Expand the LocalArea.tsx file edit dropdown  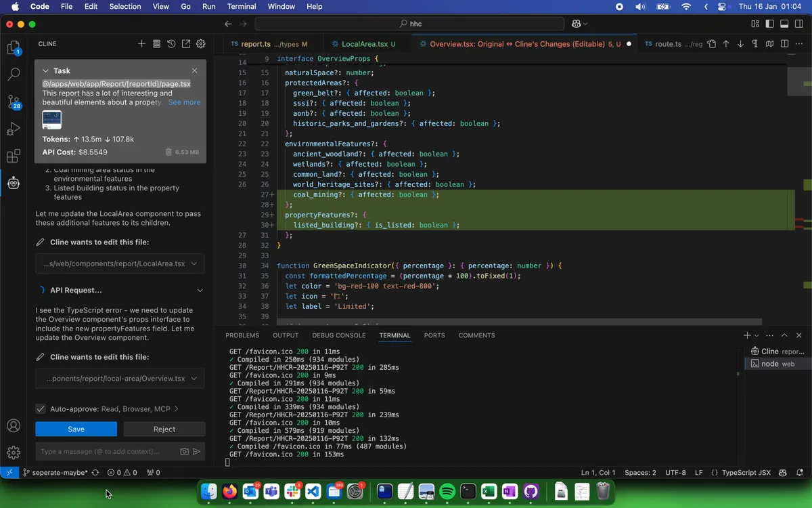(x=194, y=263)
